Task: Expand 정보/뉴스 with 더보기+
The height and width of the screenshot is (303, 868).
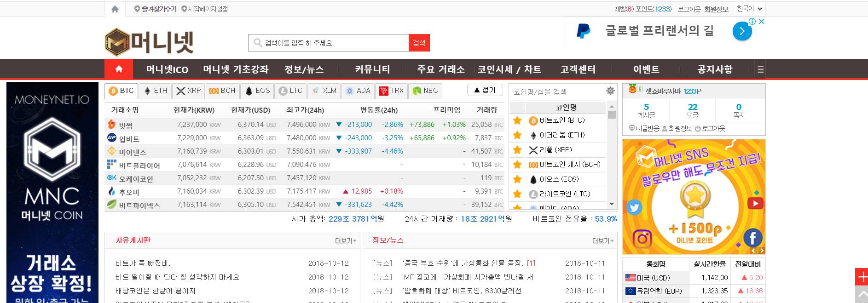Action: click(603, 241)
